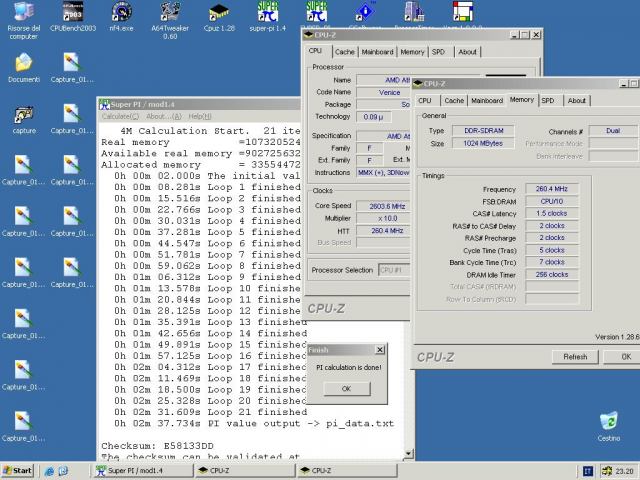
Task: Open the Windows Start menu
Action: click(18, 471)
